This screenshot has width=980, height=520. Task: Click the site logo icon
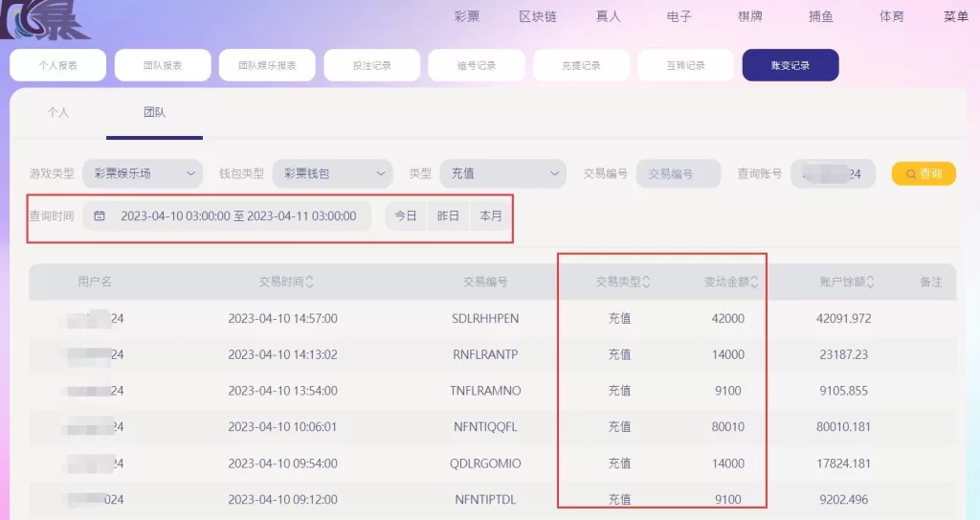44,19
